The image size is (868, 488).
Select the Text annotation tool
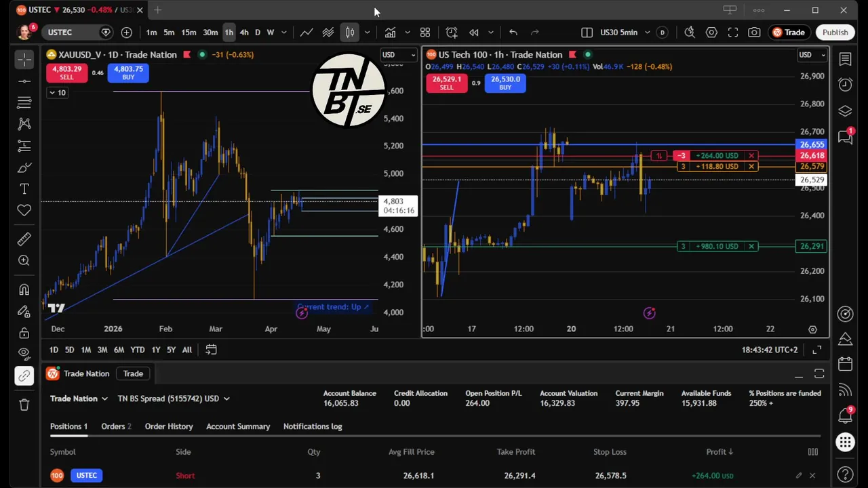coord(24,189)
